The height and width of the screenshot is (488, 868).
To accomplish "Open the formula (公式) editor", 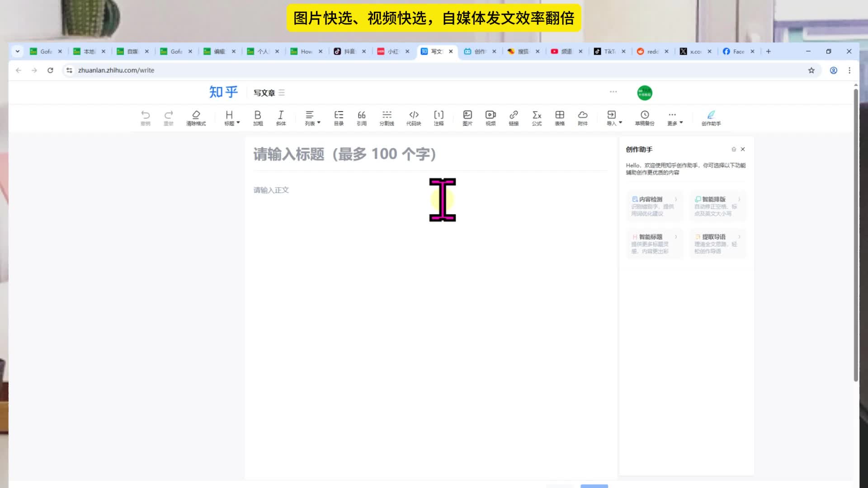I will point(537,117).
